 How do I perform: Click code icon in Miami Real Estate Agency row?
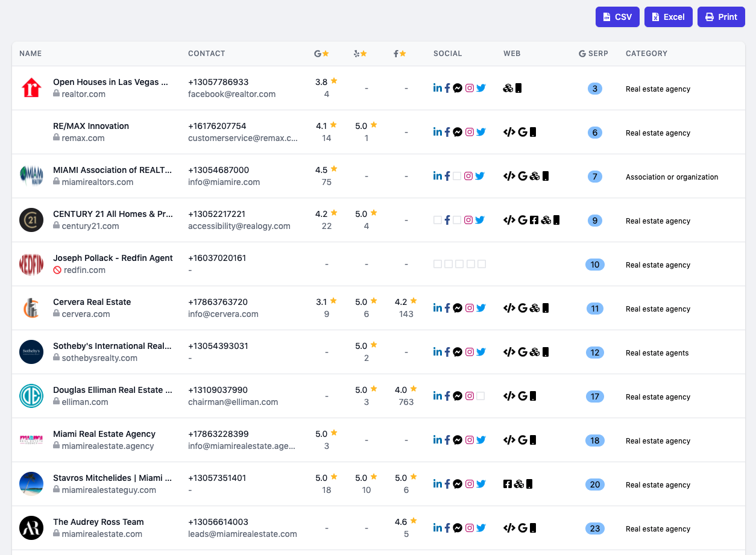(509, 440)
